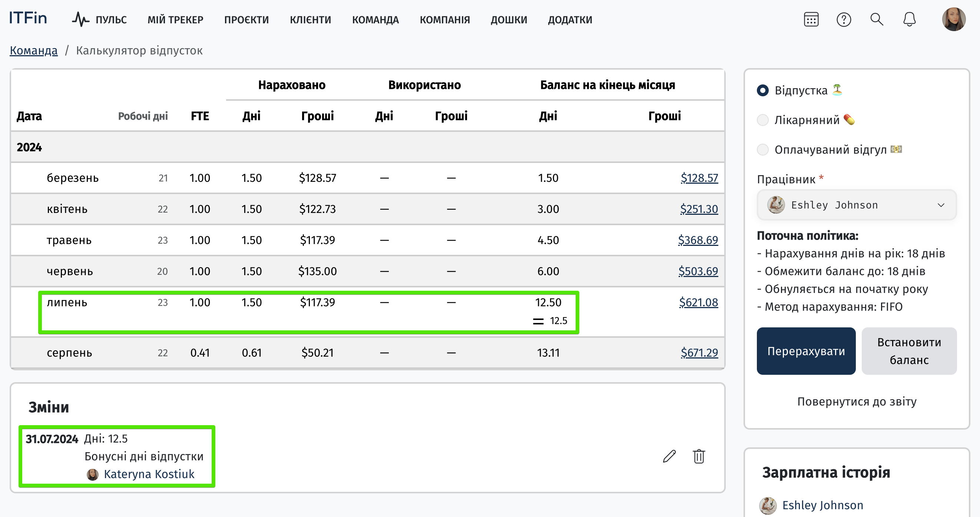Image resolution: width=980 pixels, height=517 pixels.
Task: Open the calendar icon in header
Action: click(811, 19)
